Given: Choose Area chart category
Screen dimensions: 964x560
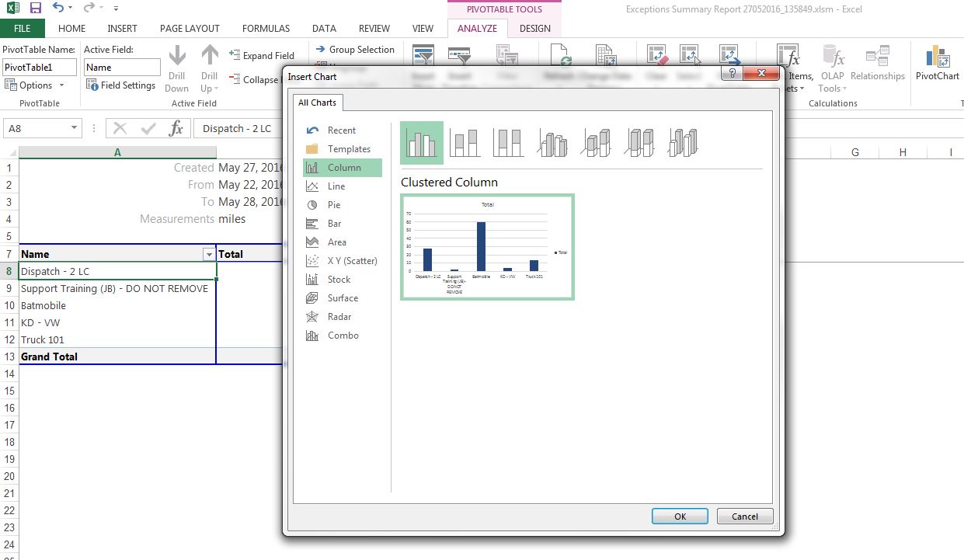Looking at the screenshot, I should pos(343,242).
